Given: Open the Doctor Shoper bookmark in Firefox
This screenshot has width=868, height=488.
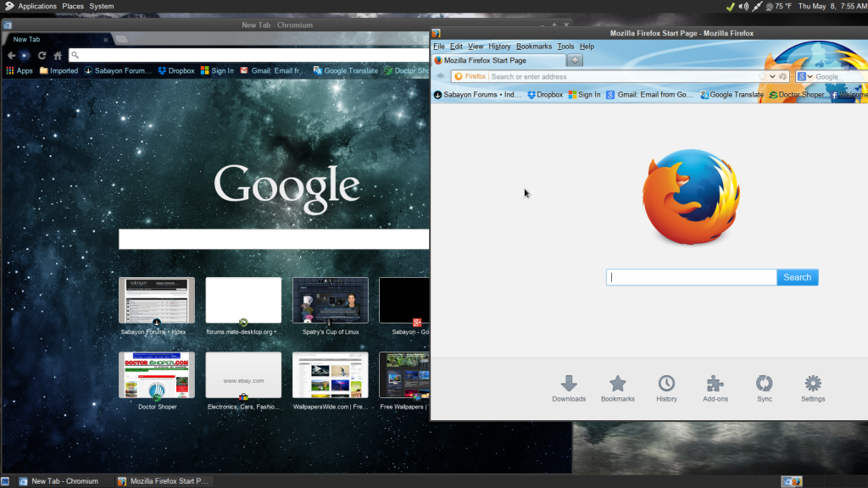Looking at the screenshot, I should click(797, 95).
